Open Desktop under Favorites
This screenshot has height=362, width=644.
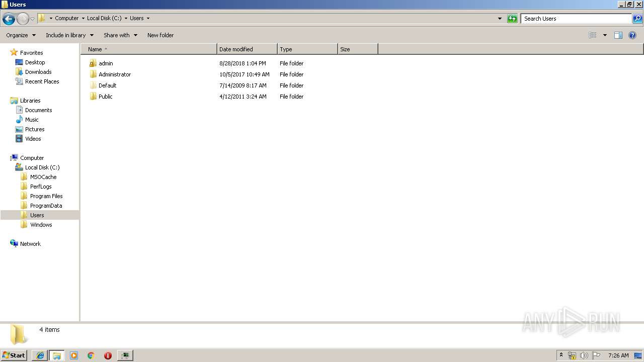point(35,62)
